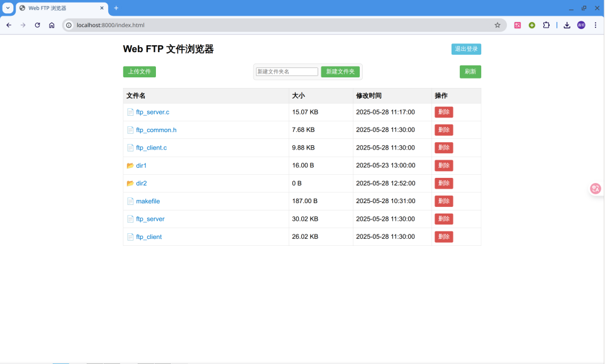Delete makefile using its 删除 button
This screenshot has width=605, height=364.
(444, 201)
